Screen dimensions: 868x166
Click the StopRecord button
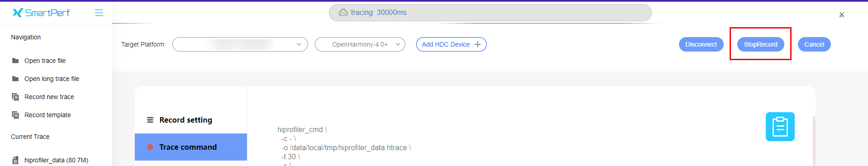click(x=761, y=44)
